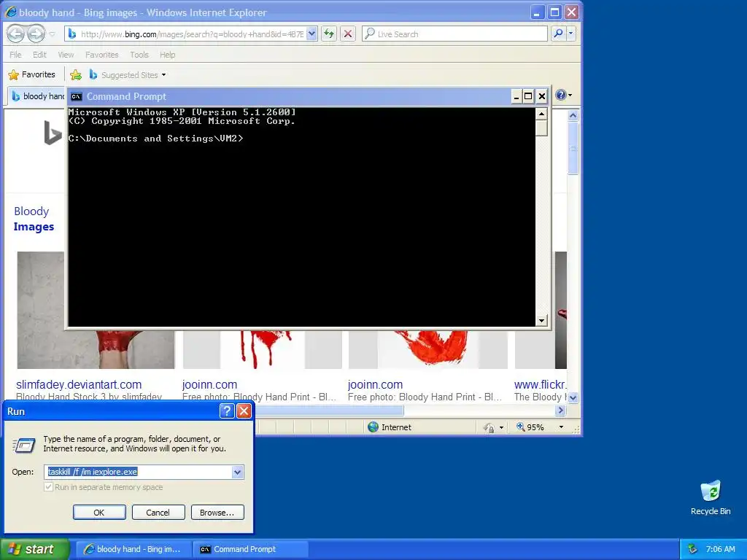747x560 pixels.
Task: Expand the address bar URL history dropdown
Action: 311,34
